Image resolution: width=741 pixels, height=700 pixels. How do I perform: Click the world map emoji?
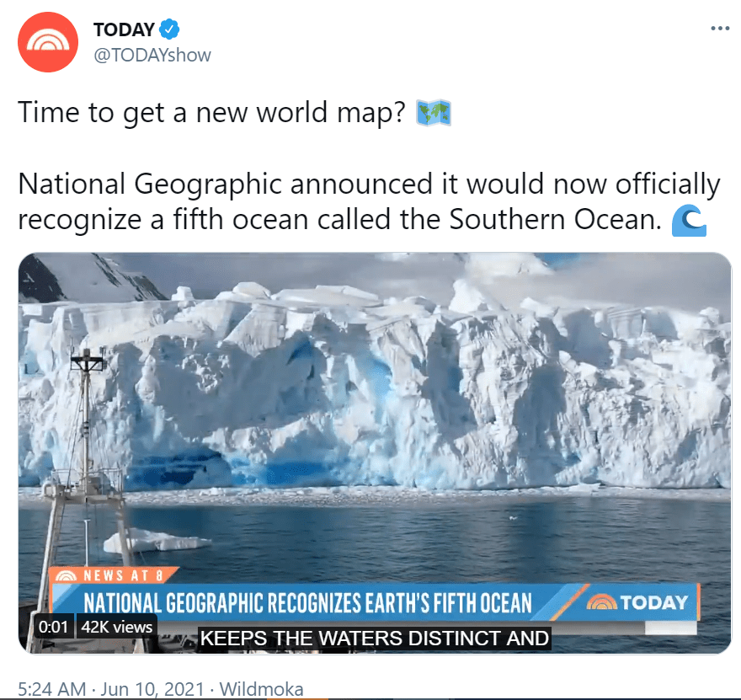(x=434, y=113)
